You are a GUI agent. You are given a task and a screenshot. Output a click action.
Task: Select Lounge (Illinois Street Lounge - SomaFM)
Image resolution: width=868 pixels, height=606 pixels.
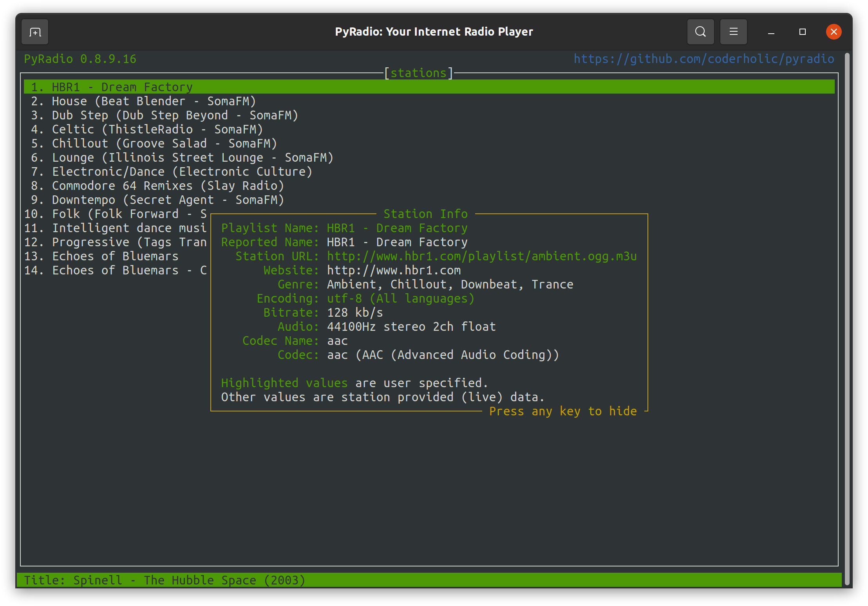182,157
